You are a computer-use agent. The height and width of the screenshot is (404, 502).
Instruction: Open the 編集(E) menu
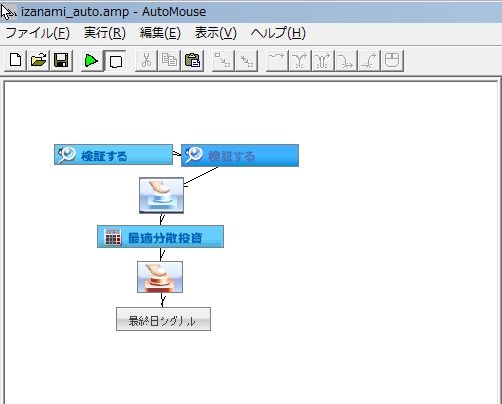(160, 33)
